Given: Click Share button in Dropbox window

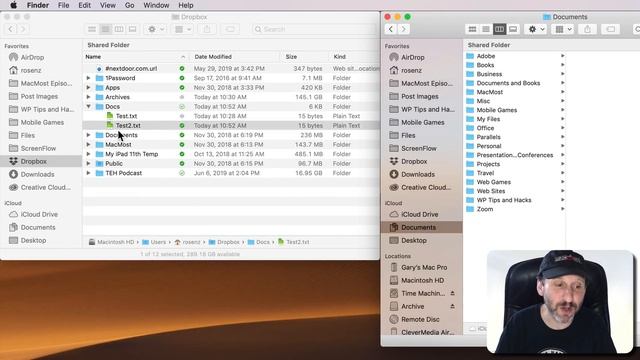Looking at the screenshot, I should click(207, 29).
